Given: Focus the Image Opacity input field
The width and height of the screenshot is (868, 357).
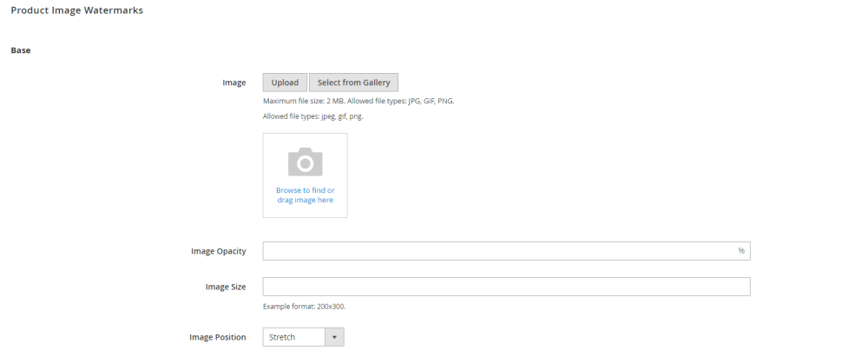Looking at the screenshot, I should point(507,251).
